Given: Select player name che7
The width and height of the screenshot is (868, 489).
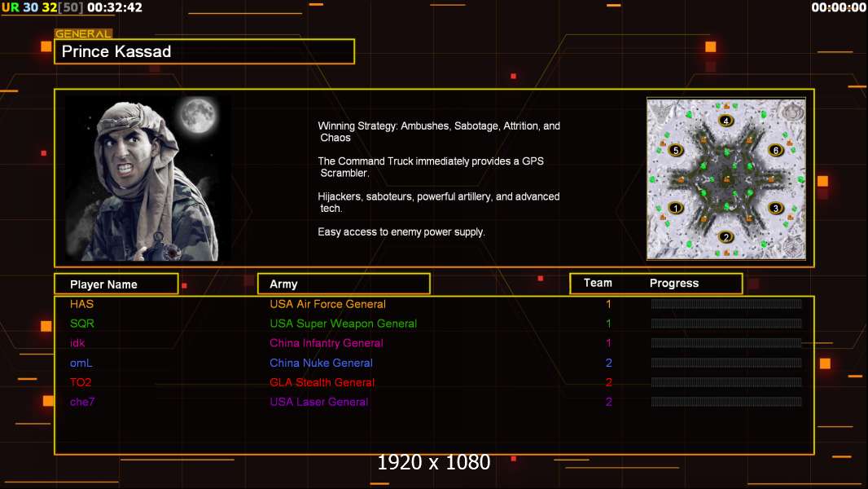Looking at the screenshot, I should pyautogui.click(x=82, y=402).
